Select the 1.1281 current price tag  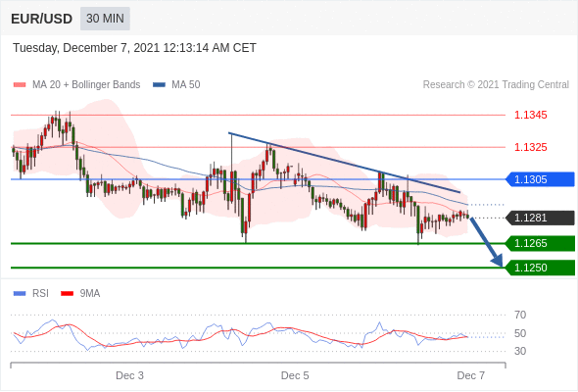[x=540, y=218]
